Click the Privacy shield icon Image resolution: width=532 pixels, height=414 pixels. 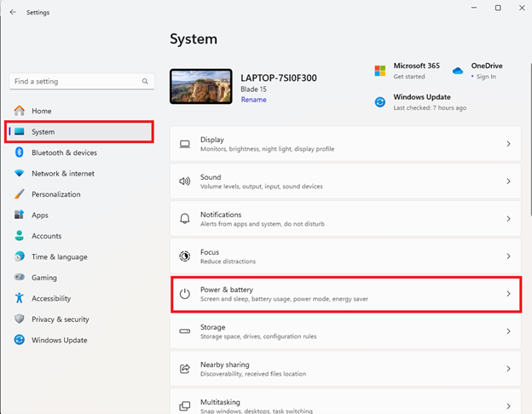tap(20, 319)
